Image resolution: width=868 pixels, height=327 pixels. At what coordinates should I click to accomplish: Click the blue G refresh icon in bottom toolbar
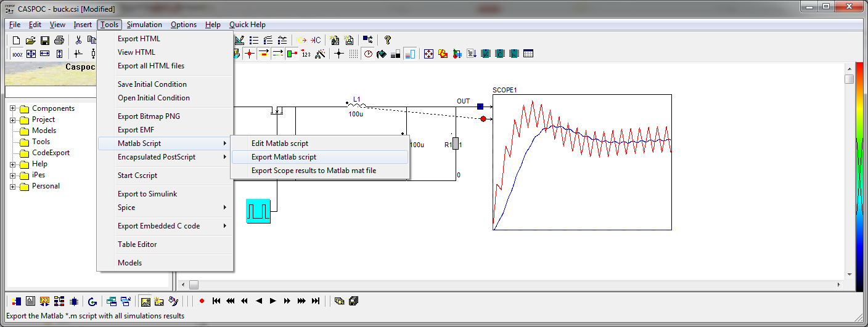click(x=92, y=302)
